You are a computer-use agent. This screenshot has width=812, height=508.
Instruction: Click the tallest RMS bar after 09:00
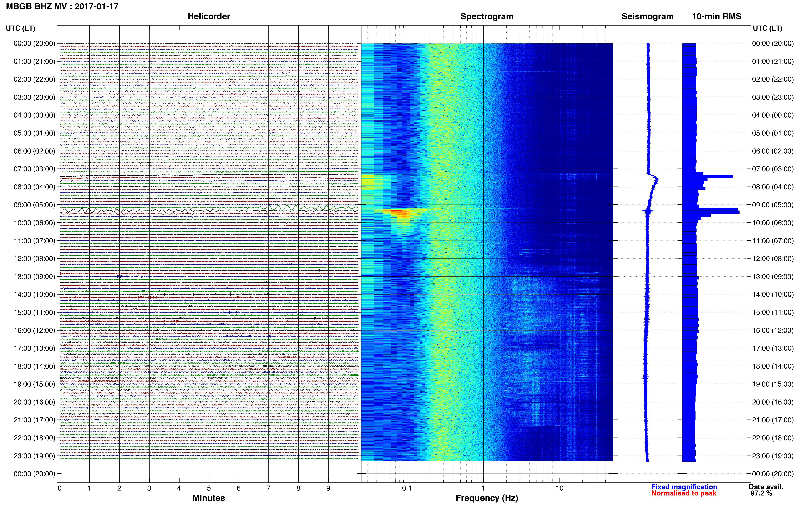711,212
